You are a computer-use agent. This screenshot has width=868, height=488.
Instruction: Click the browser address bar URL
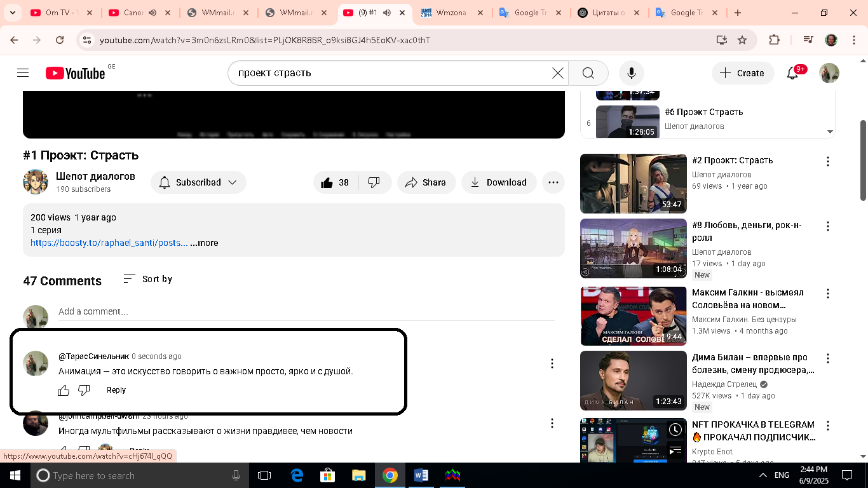point(265,40)
